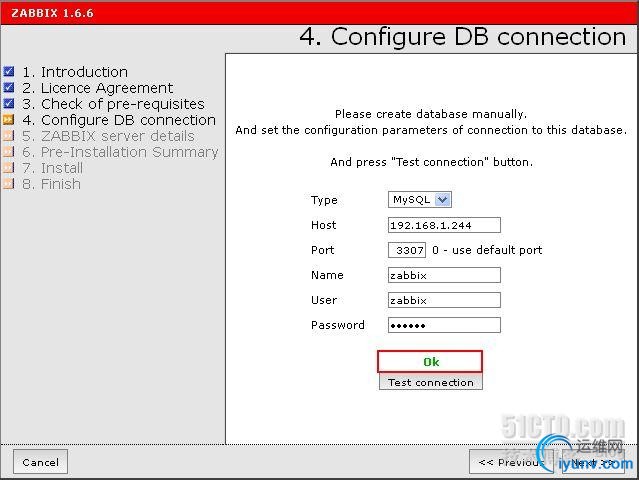This screenshot has height=480, width=639.
Task: Click the green Ok connection status box
Action: click(430, 361)
